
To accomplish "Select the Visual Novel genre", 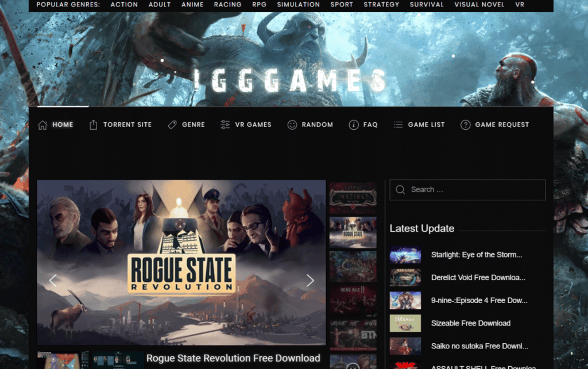I will pyautogui.click(x=479, y=5).
